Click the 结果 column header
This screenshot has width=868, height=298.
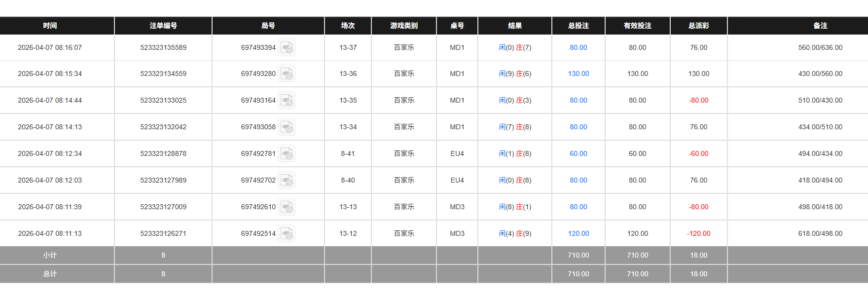pyautogui.click(x=515, y=26)
